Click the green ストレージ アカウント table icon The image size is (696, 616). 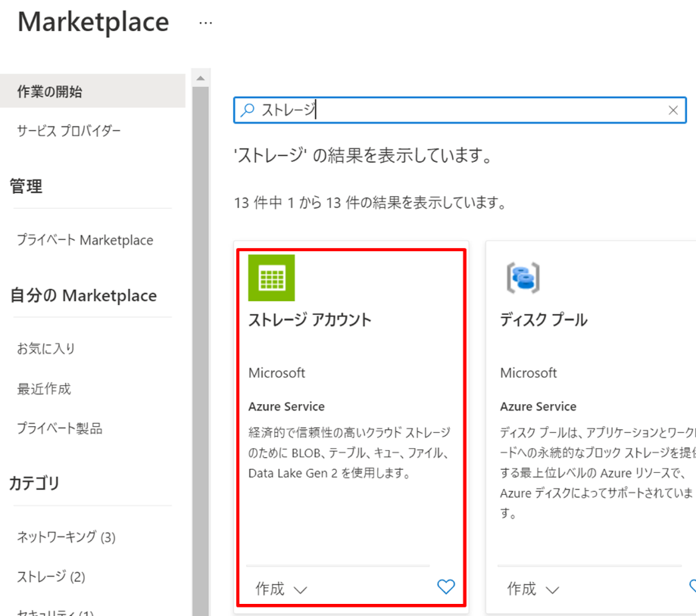pyautogui.click(x=271, y=278)
